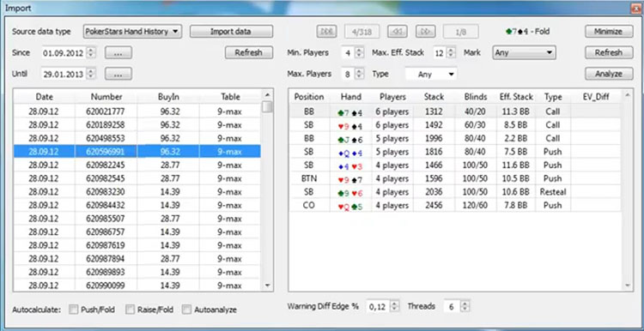Adjust the Min. Players spinner

click(x=360, y=53)
